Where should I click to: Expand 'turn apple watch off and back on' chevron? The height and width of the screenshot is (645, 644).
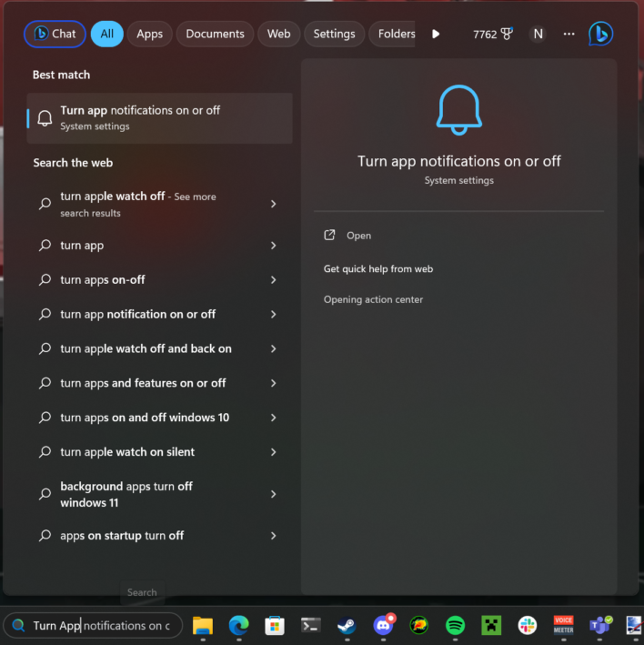[x=274, y=348]
